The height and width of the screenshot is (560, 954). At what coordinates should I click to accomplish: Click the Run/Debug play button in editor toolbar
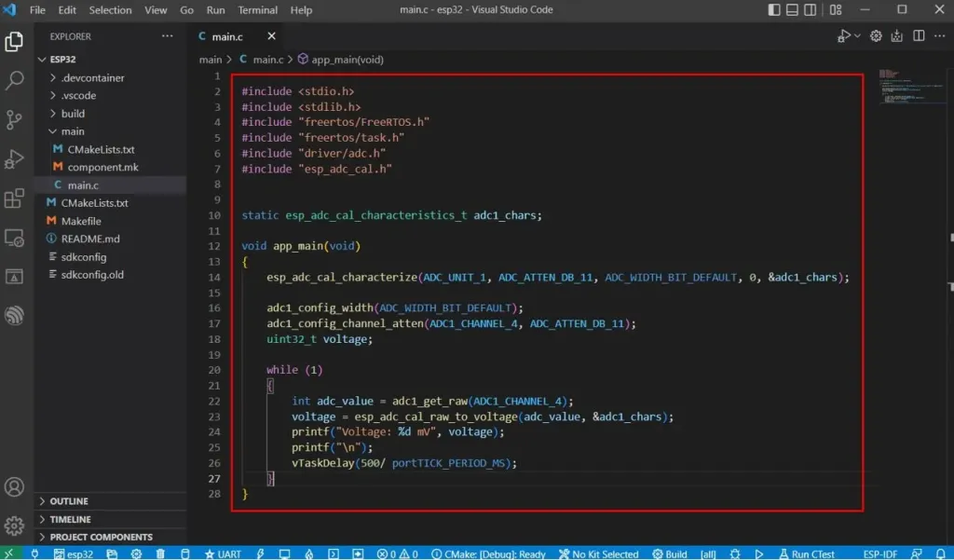(844, 36)
